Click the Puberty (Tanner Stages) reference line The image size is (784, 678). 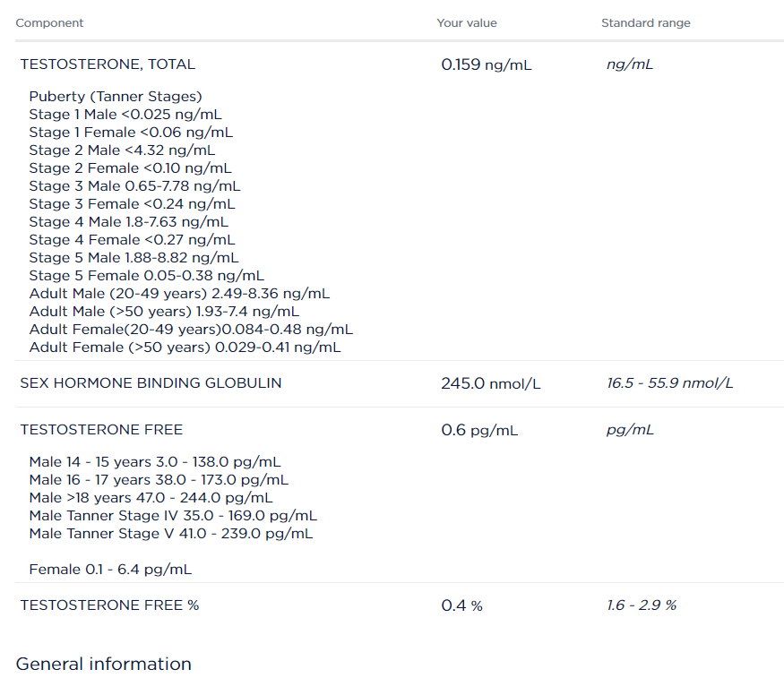[x=116, y=97]
